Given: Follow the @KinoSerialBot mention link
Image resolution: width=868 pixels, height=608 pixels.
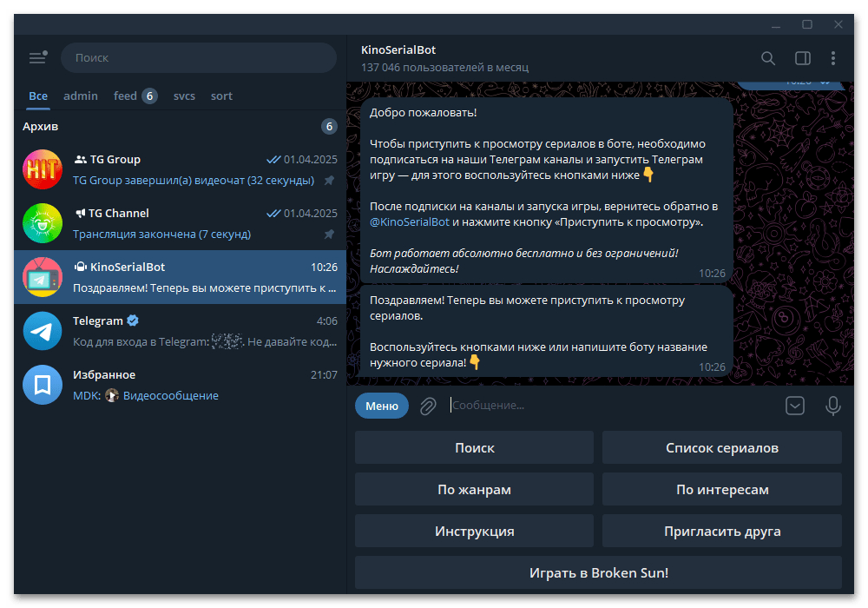Looking at the screenshot, I should [x=410, y=222].
